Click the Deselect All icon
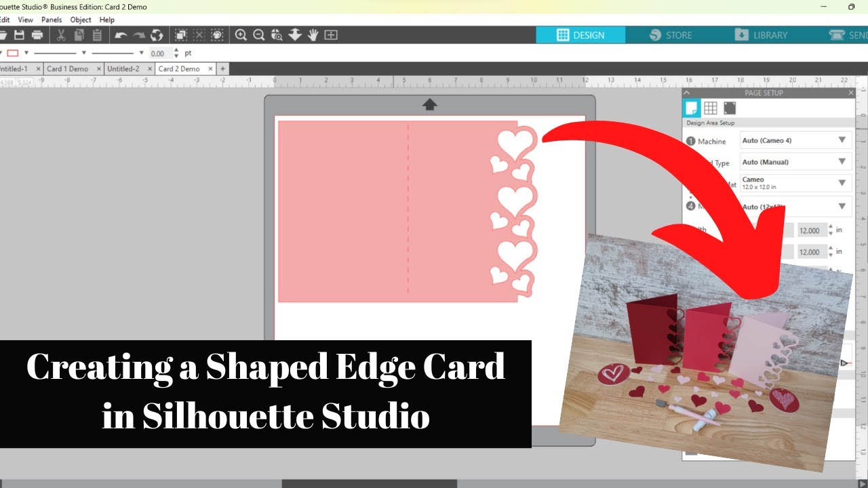 [199, 35]
